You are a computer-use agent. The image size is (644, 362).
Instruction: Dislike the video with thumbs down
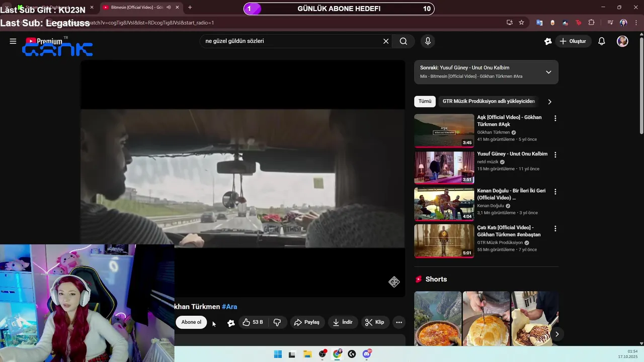pos(277,322)
